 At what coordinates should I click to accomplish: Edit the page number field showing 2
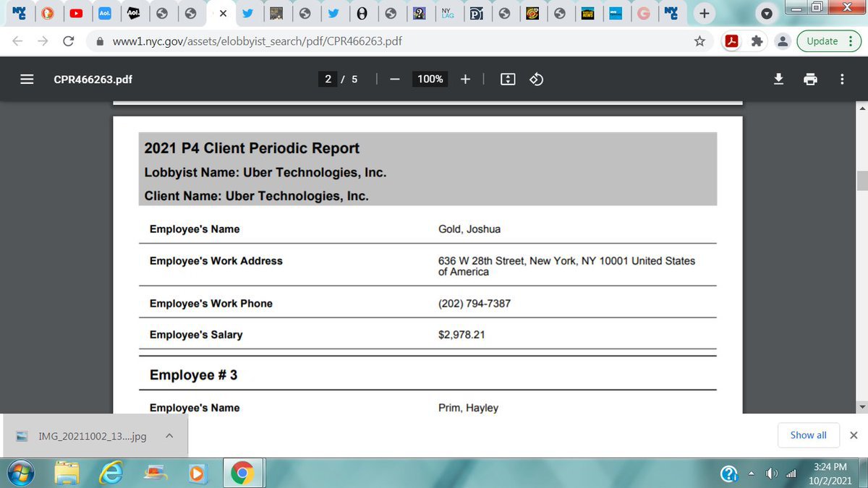pyautogui.click(x=328, y=80)
